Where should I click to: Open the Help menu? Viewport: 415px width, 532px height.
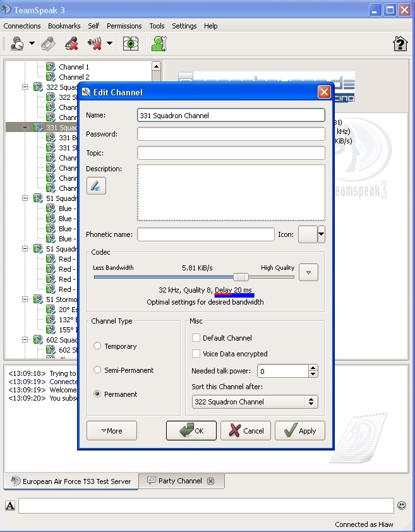click(211, 26)
